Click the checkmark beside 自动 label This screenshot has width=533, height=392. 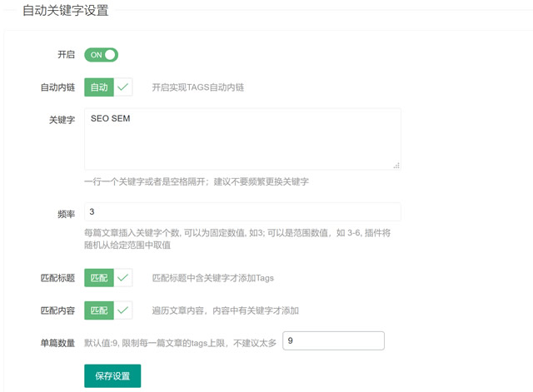(x=122, y=87)
